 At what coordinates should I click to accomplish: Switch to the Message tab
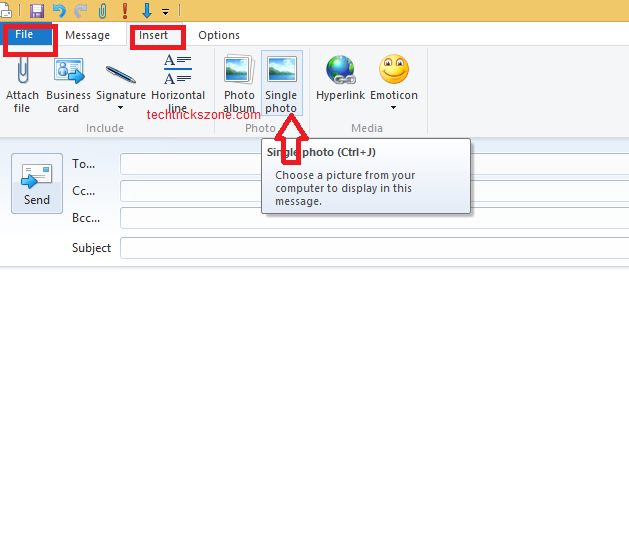click(87, 35)
